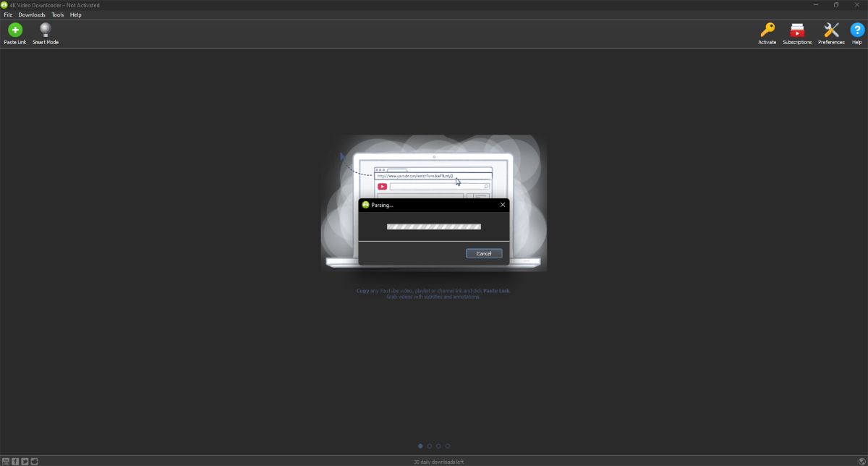
Task: Open the Help menu in the menu bar
Action: click(76, 14)
